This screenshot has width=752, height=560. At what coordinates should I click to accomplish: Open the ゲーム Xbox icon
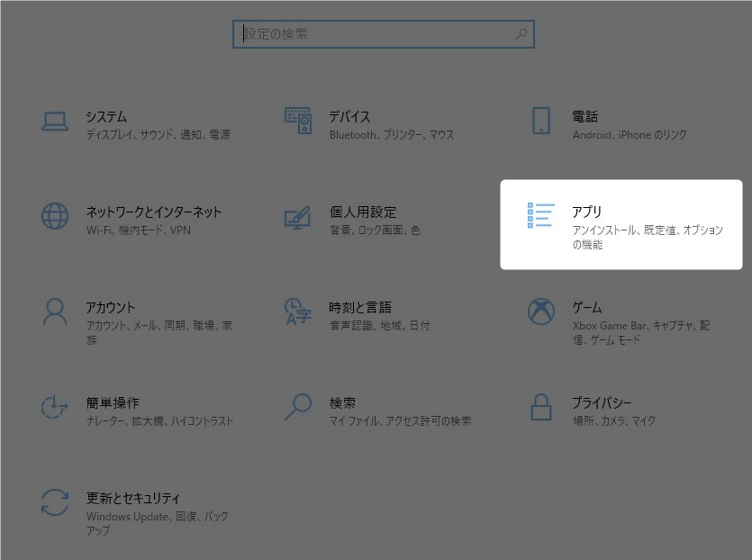(541, 312)
